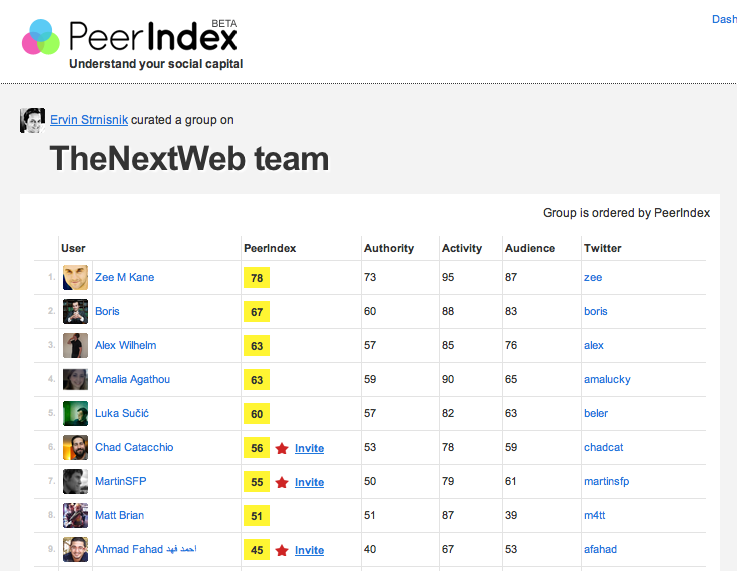This screenshot has height=571, width=737.
Task: Click Boris's Audience value 83
Action: click(x=511, y=311)
